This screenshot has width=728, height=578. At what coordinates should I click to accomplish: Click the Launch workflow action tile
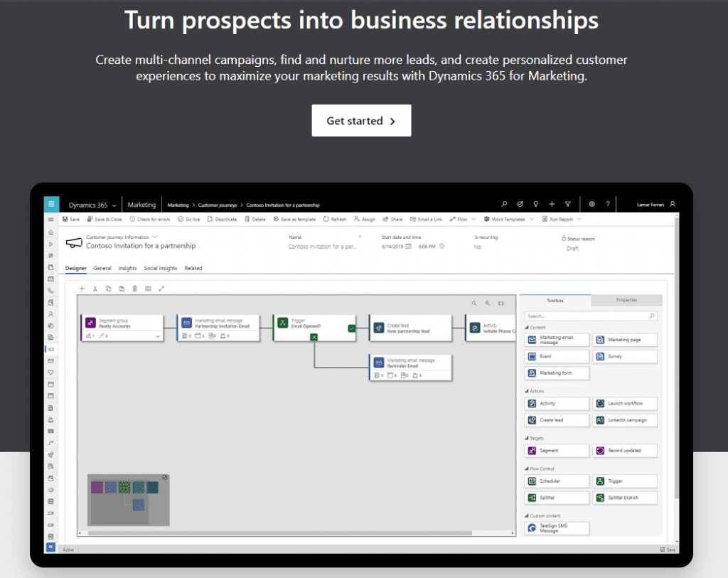coord(626,404)
